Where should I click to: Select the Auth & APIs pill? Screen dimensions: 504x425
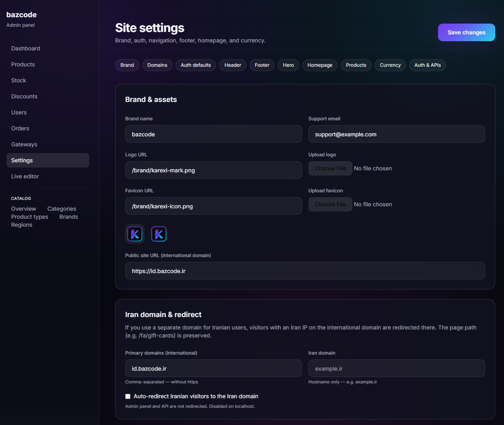click(428, 65)
